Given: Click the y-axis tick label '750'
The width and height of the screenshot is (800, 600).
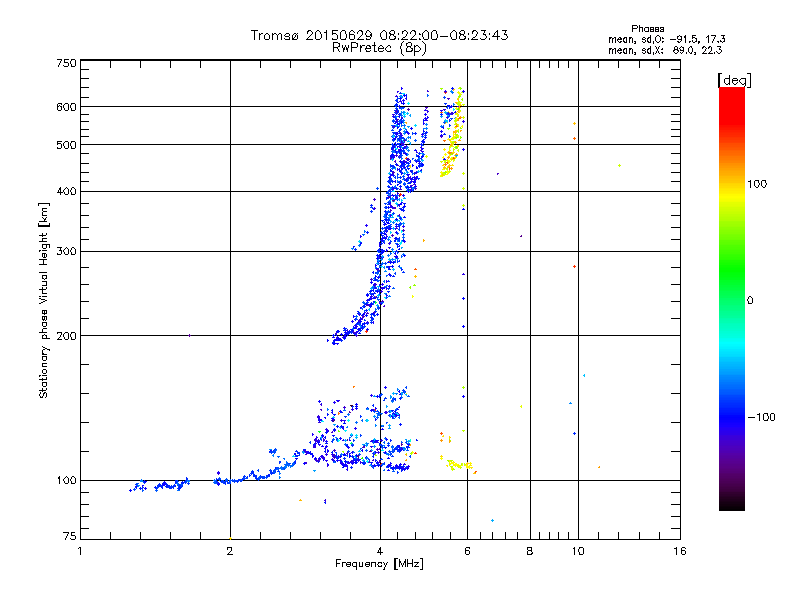Looking at the screenshot, I should coord(66,63).
